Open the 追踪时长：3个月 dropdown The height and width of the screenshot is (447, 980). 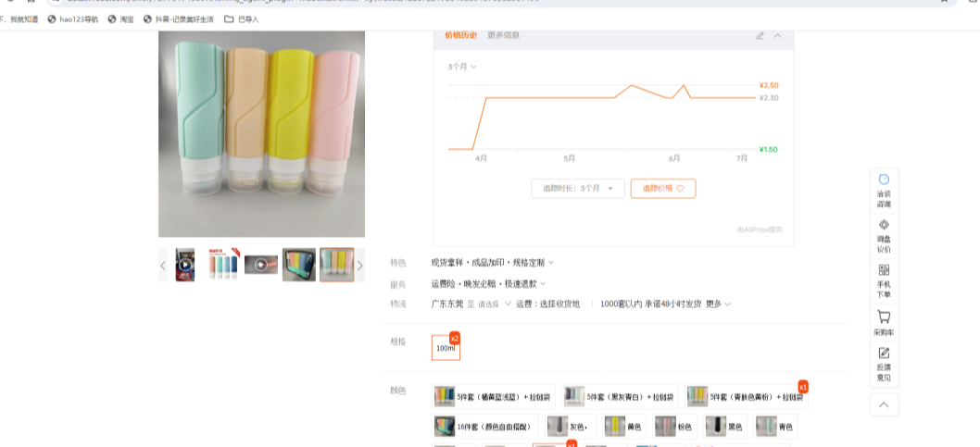tap(577, 189)
